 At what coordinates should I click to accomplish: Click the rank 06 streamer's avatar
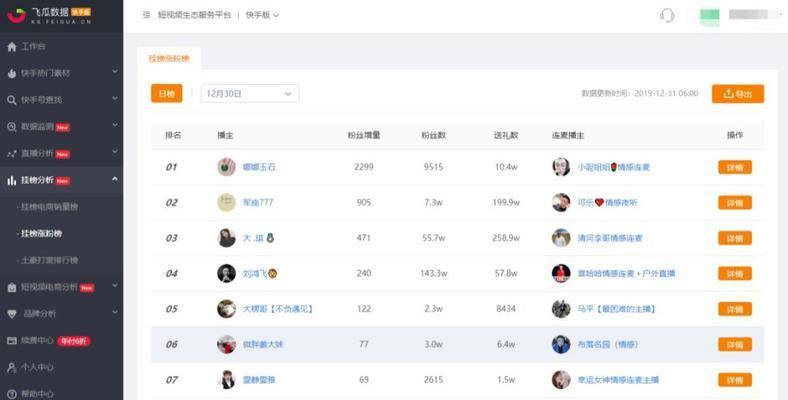[x=227, y=344]
